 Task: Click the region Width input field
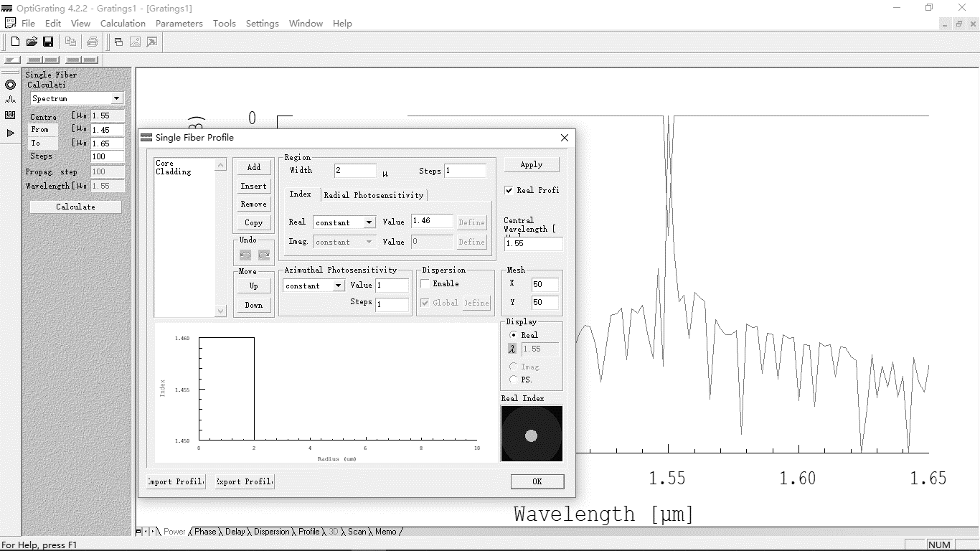(x=354, y=171)
